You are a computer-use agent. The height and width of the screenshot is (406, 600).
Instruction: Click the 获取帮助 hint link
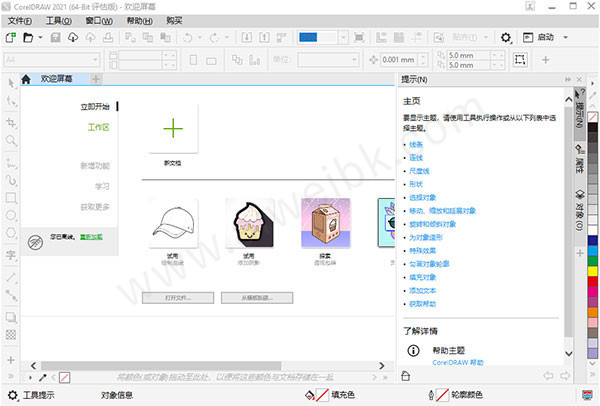pyautogui.click(x=422, y=304)
